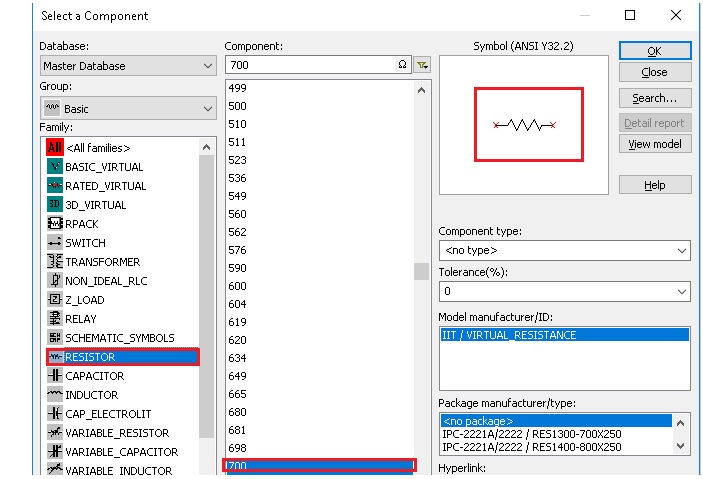This screenshot has height=479, width=703.
Task: Select the All families icon entry
Action: (55, 148)
